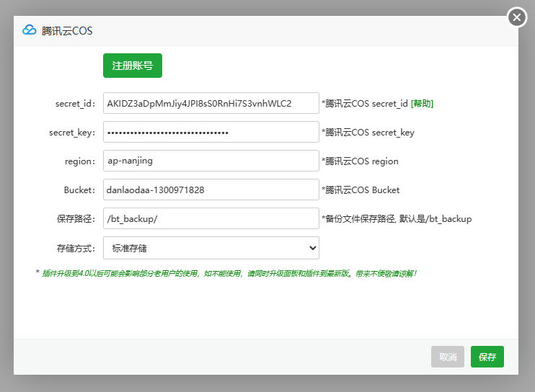Click the green 保存 save button
Viewport: 535px width, 392px height.
[x=487, y=357]
